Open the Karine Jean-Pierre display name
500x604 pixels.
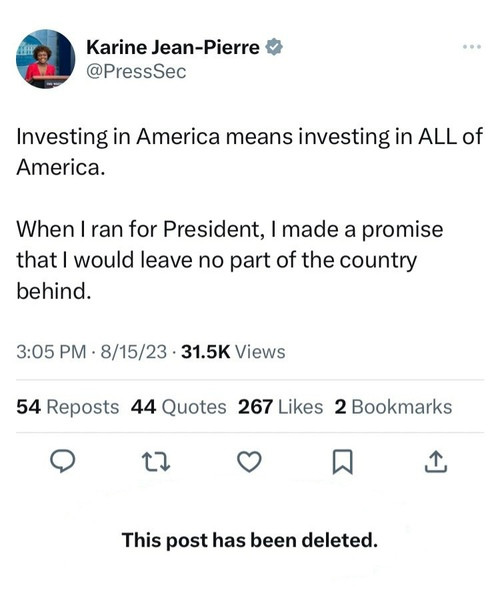pyautogui.click(x=173, y=47)
